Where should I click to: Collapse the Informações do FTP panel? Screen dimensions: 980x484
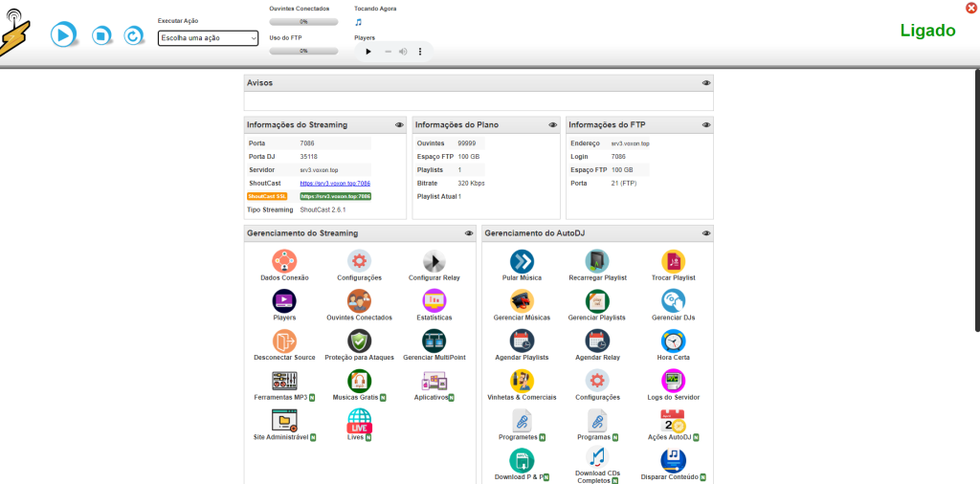[706, 124]
